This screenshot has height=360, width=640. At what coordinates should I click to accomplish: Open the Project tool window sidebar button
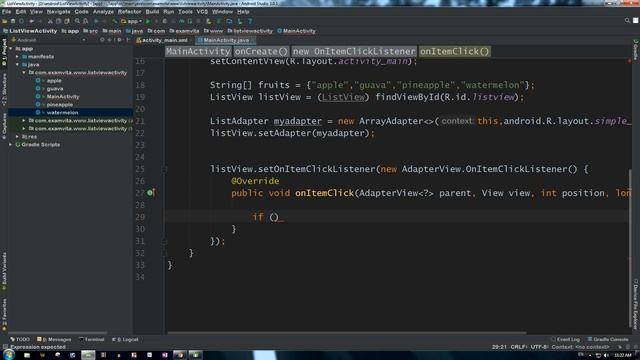coord(4,53)
